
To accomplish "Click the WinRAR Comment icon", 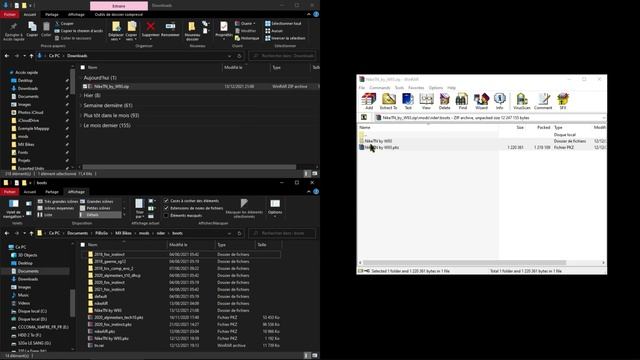I will click(543, 101).
